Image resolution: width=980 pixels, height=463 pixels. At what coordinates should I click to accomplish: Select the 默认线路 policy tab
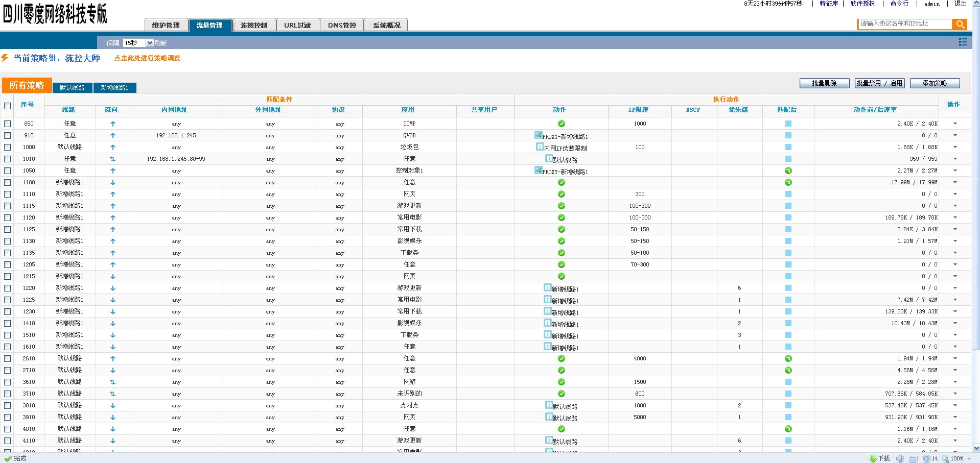tap(72, 88)
